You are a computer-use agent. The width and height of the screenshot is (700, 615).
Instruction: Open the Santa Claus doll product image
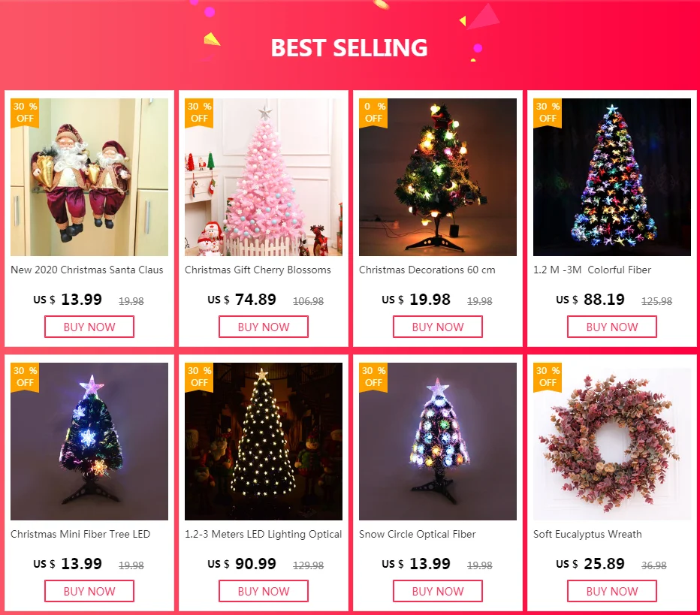click(89, 177)
